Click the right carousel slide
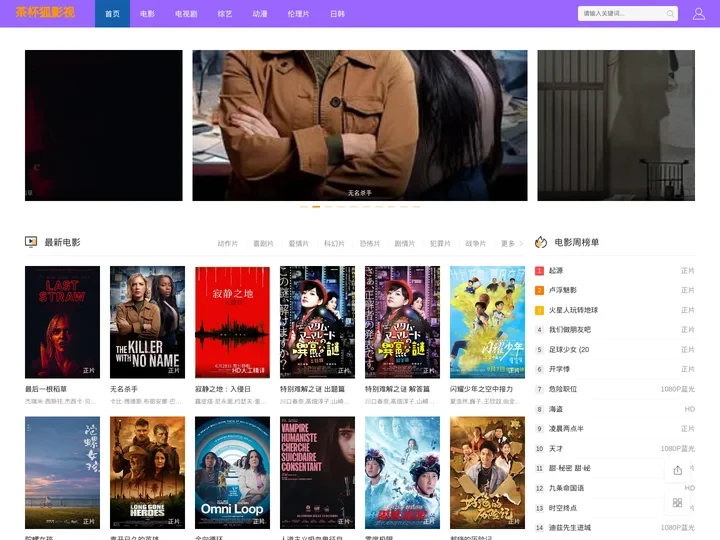 tap(616, 125)
